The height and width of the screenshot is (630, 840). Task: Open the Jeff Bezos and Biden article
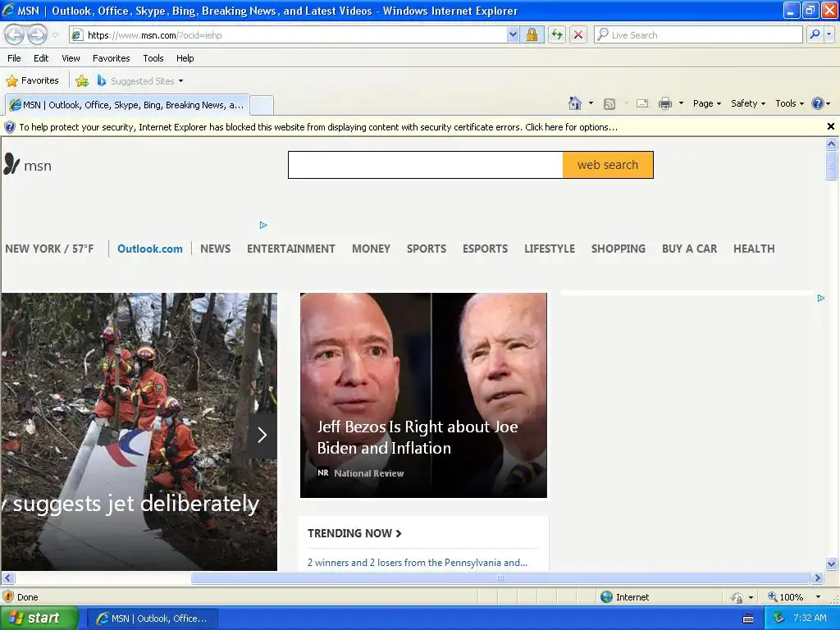tap(423, 395)
